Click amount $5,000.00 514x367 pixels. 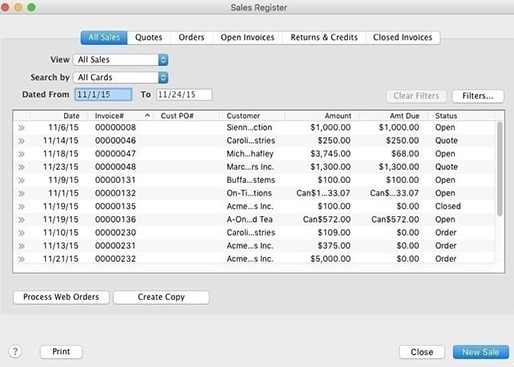click(330, 259)
